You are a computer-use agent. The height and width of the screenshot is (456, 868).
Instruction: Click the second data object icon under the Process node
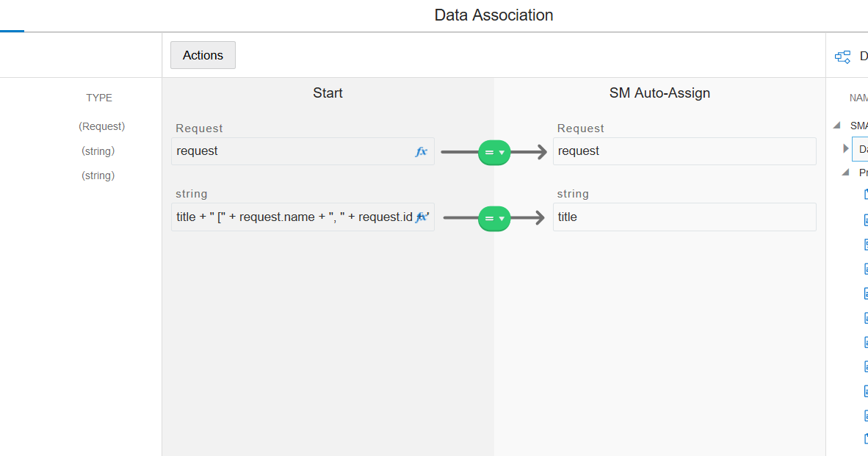click(867, 220)
